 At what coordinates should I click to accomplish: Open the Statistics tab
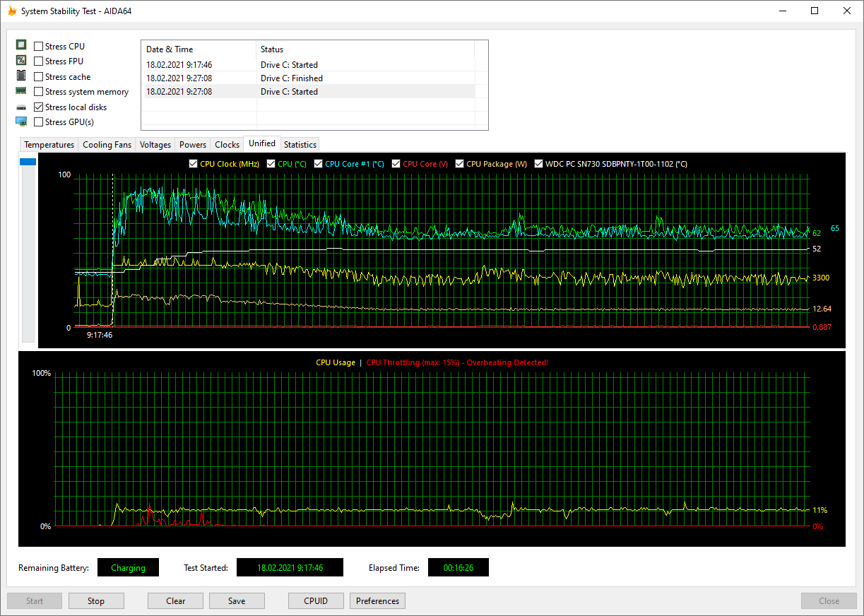(300, 145)
